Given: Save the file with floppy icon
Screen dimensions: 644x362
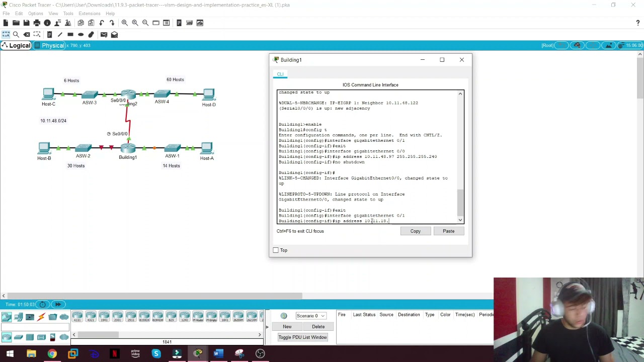Looking at the screenshot, I should point(27,23).
